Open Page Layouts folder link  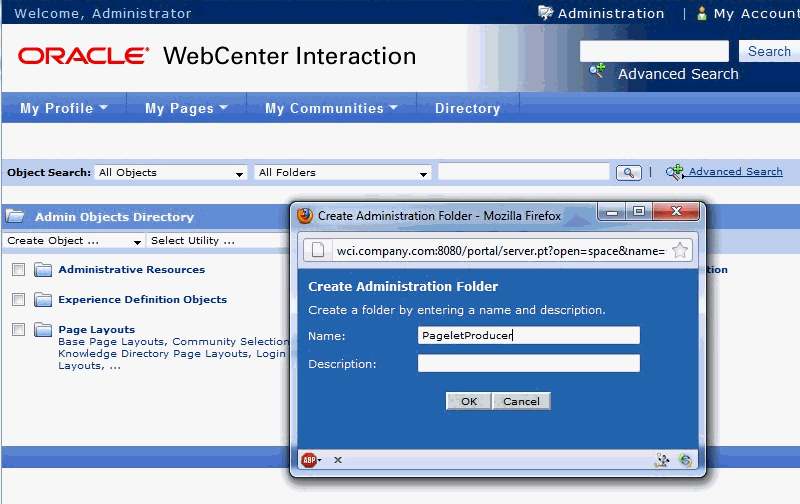96,330
